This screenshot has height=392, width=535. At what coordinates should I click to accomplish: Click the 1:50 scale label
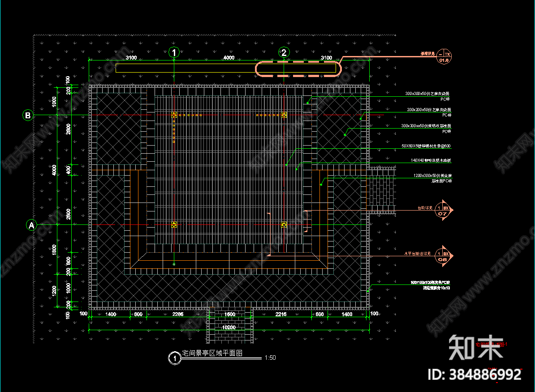pos(270,358)
